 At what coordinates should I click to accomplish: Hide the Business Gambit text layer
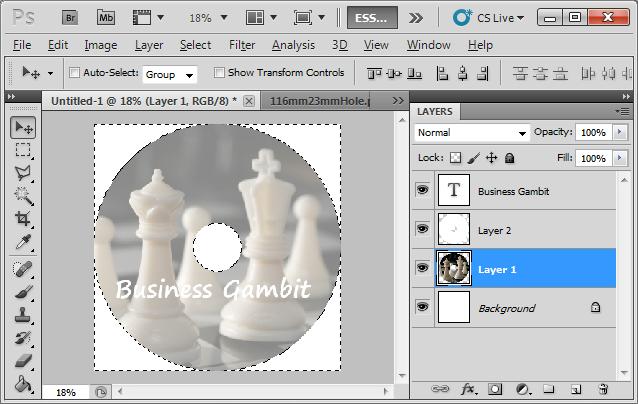pos(422,191)
